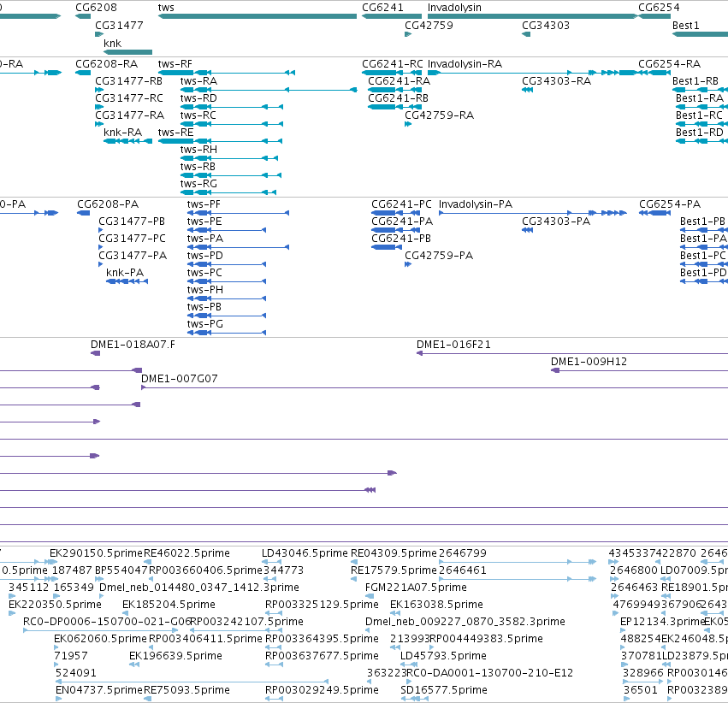Select transcript CG42759-RA
Image resolution: width=728 pixels, height=703 pixels.
pyautogui.click(x=408, y=124)
